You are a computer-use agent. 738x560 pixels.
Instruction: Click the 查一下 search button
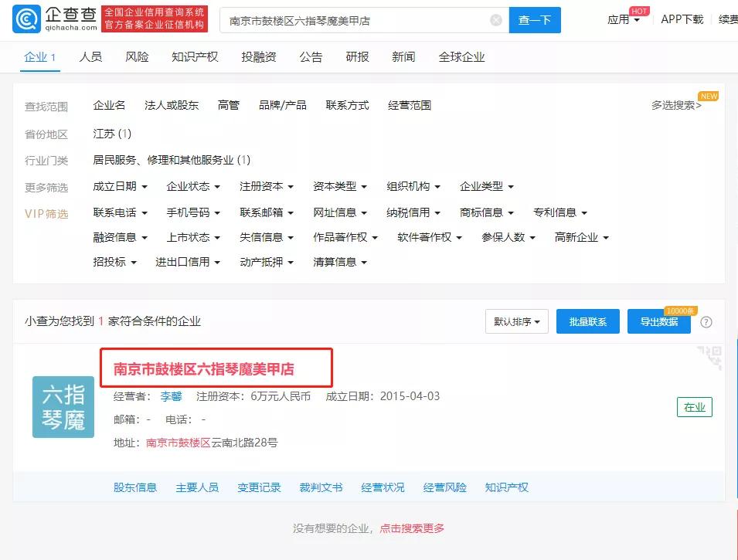tap(533, 19)
